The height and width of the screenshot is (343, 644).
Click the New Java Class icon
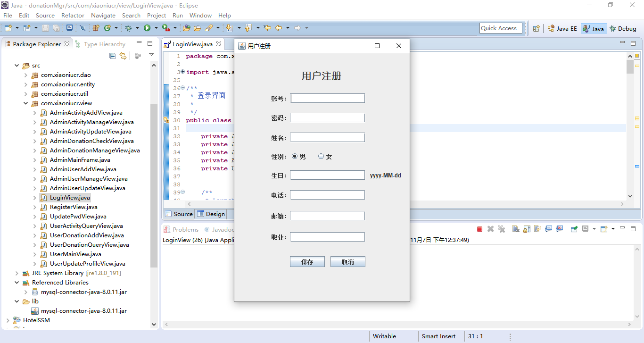tap(107, 28)
